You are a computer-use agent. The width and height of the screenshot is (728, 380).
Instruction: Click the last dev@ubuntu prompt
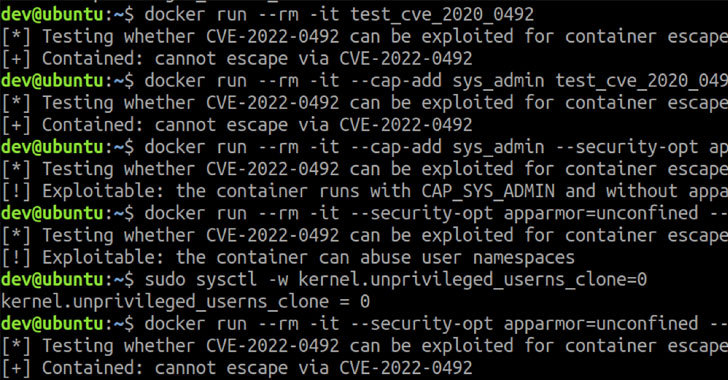67,324
